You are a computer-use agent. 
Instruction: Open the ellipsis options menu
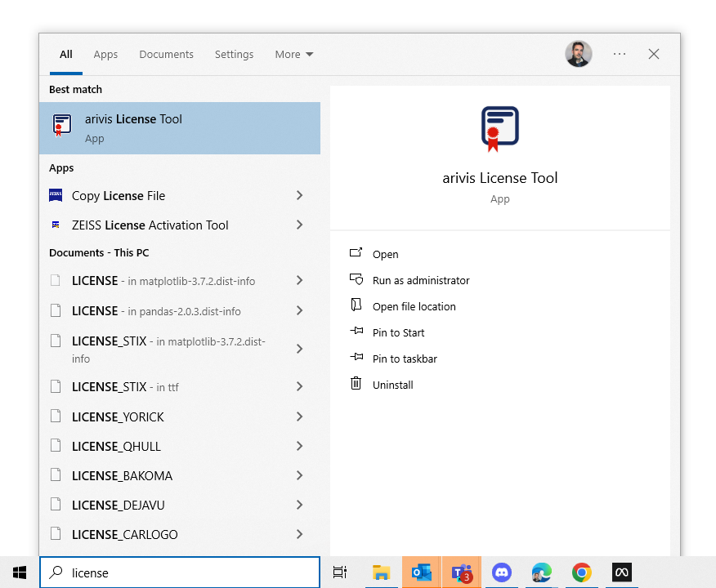click(619, 54)
